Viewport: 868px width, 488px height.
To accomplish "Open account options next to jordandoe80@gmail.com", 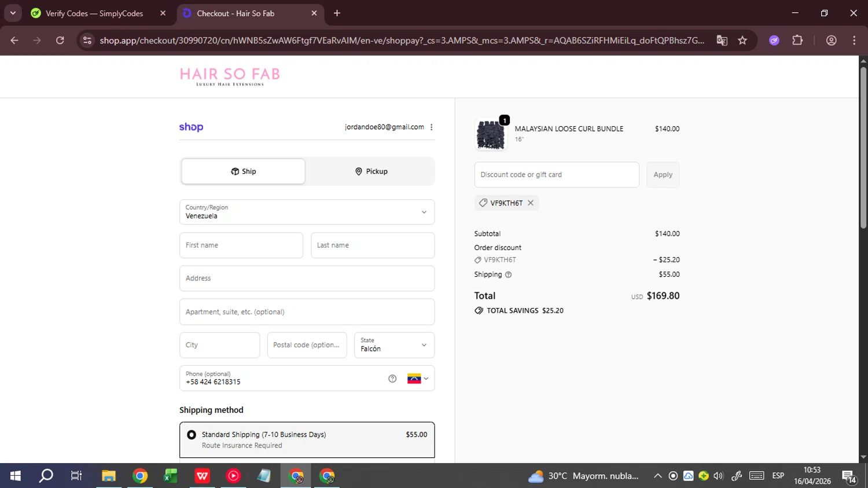I will coord(432,127).
